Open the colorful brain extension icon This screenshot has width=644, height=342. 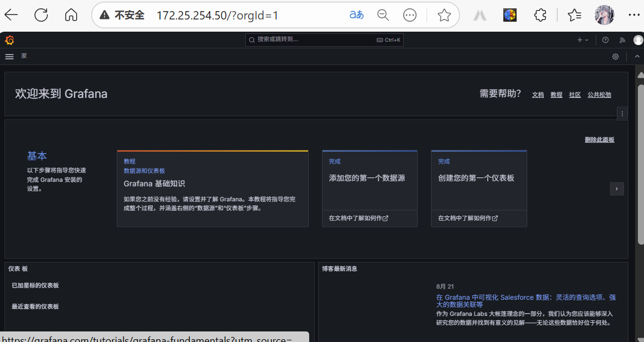(x=510, y=15)
